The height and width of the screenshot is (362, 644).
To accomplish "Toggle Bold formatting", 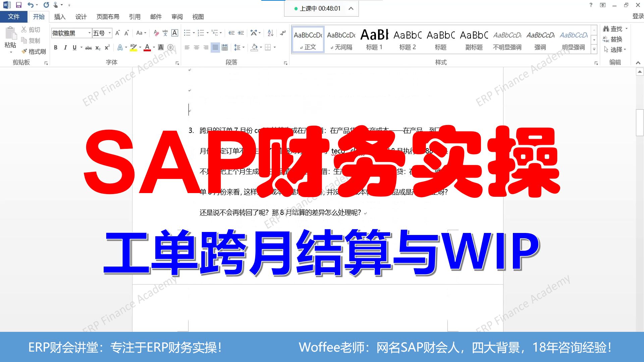I will (x=56, y=48).
